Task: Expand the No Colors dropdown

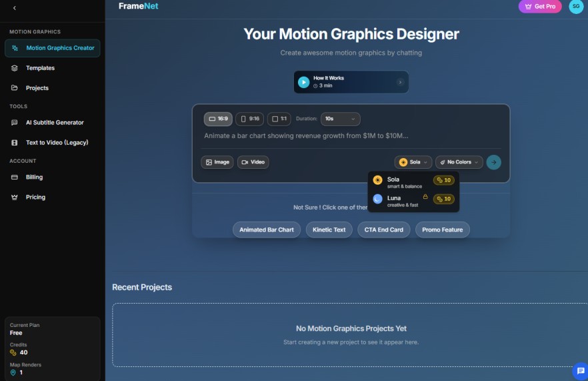Action: tap(459, 162)
